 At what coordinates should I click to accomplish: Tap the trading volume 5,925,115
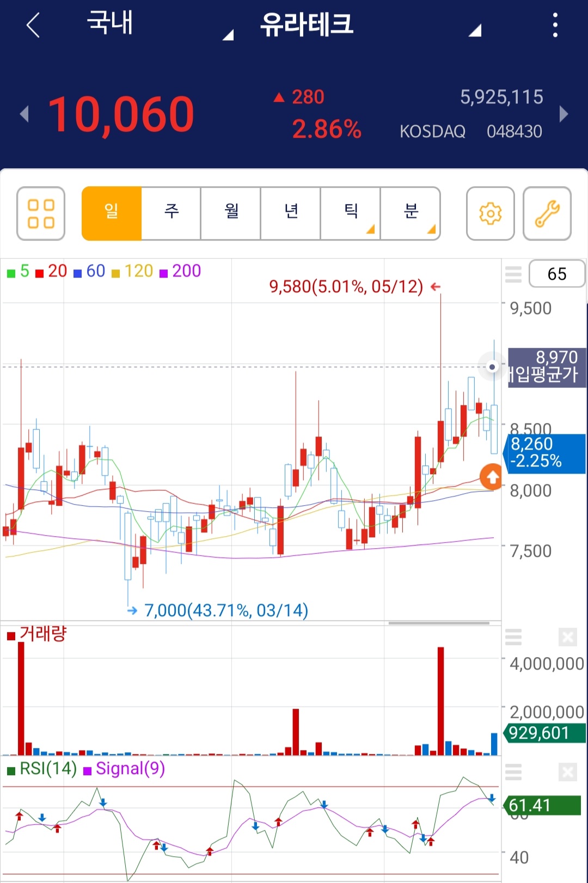[501, 97]
